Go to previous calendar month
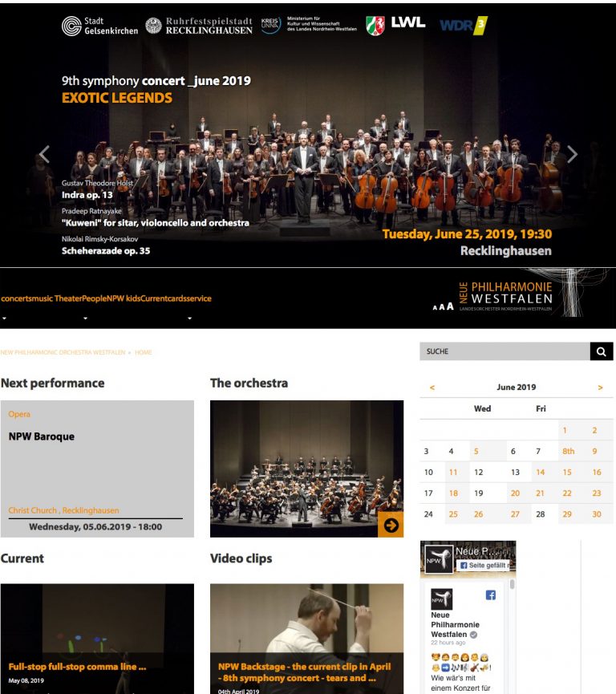This screenshot has width=616, height=694. pyautogui.click(x=432, y=388)
